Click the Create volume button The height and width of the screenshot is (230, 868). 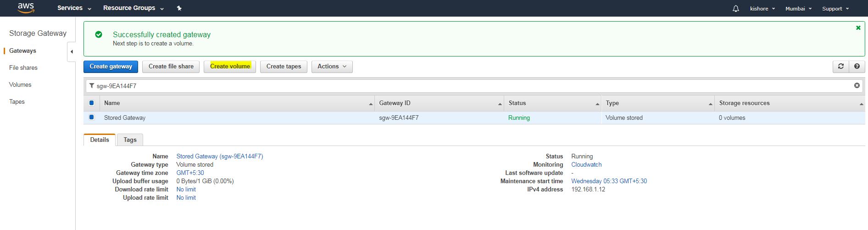230,67
